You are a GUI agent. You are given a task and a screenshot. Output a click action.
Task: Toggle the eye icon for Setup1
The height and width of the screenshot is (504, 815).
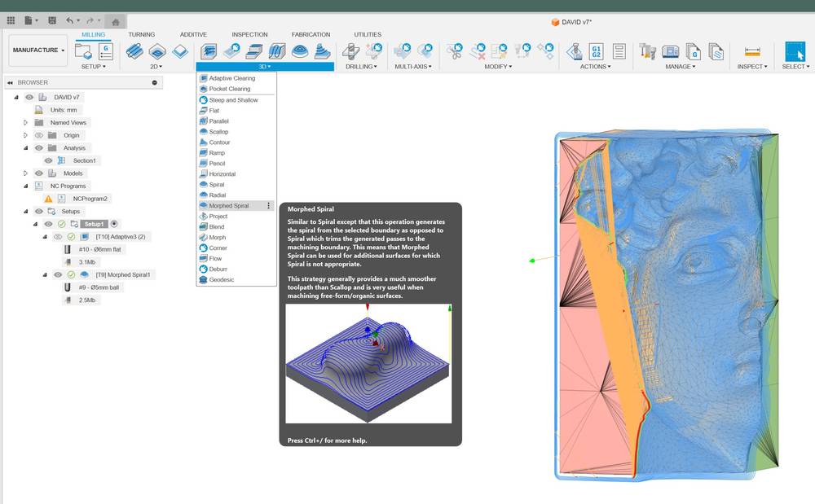coord(48,224)
